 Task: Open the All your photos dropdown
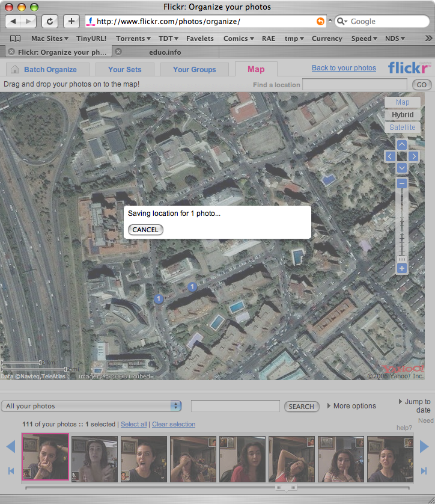(x=91, y=406)
